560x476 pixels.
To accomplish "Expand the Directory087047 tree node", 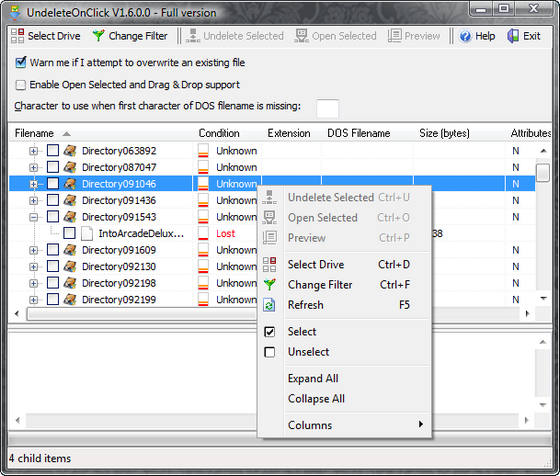I will click(x=34, y=167).
